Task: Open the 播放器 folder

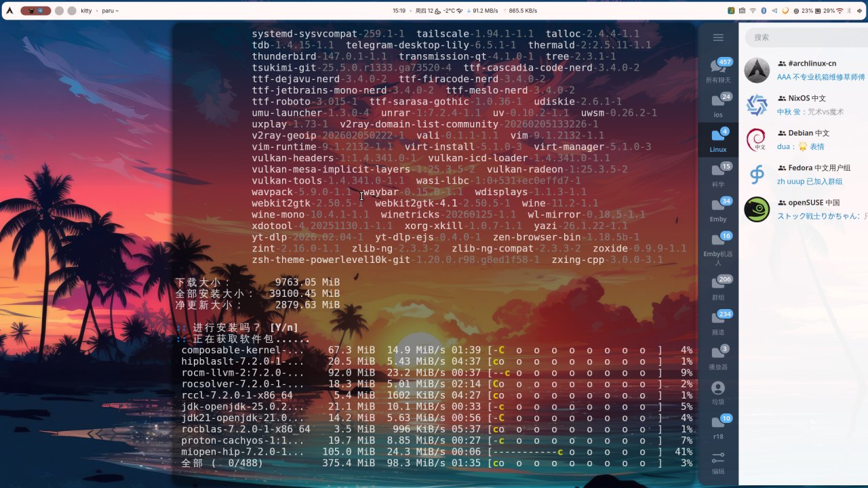Action: click(x=718, y=357)
